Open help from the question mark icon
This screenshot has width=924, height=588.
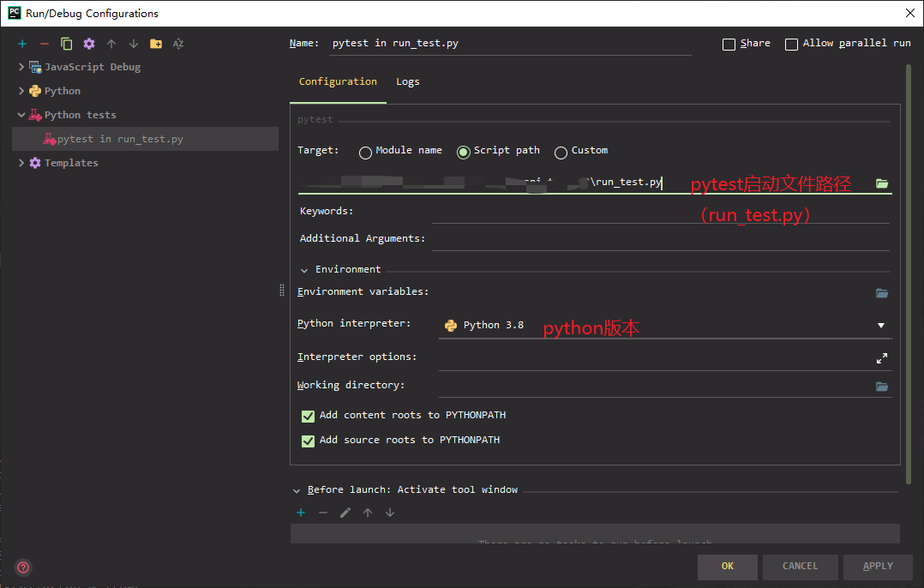pos(22,567)
